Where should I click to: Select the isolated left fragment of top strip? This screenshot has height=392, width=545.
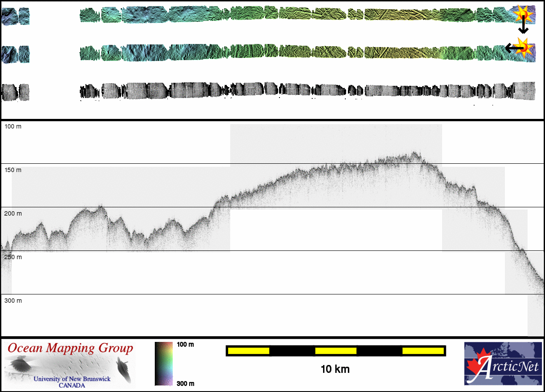15,16
